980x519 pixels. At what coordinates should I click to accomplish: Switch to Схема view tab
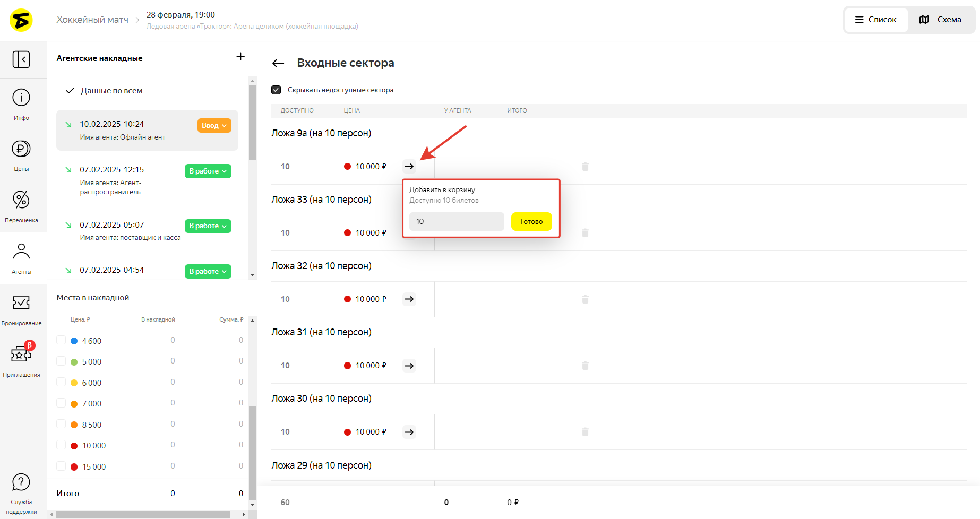tap(941, 20)
